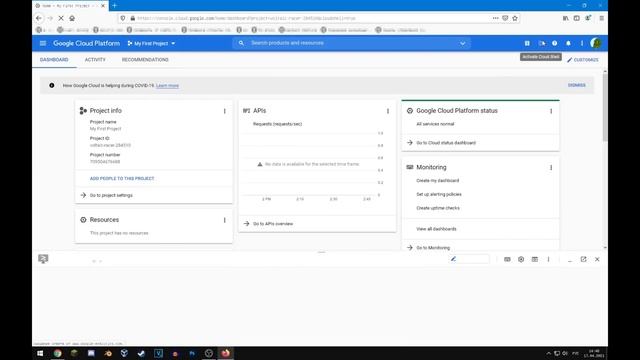
Task: Click the gift icon in header
Action: click(527, 43)
